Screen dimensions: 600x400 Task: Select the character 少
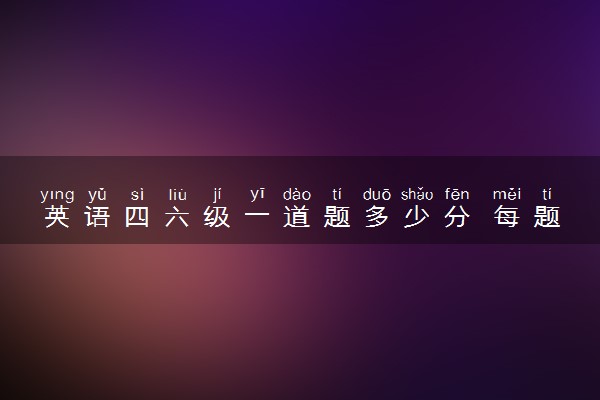[x=417, y=216]
